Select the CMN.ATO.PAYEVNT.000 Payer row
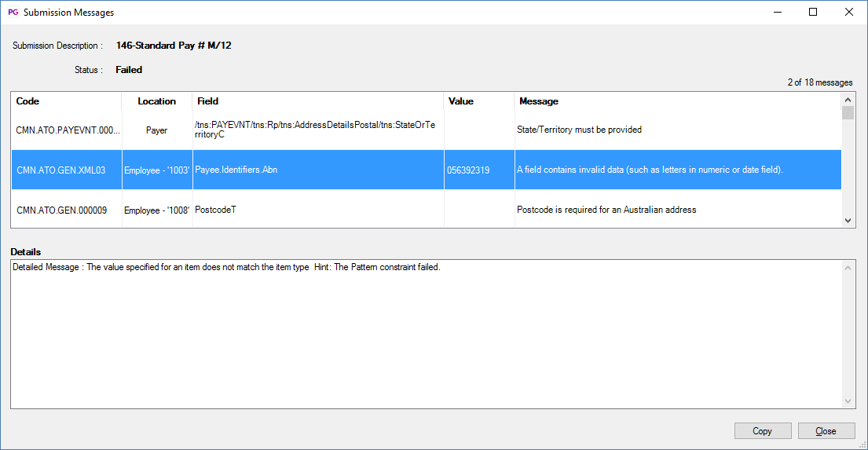Screen dimensions: 868x450 (427, 130)
